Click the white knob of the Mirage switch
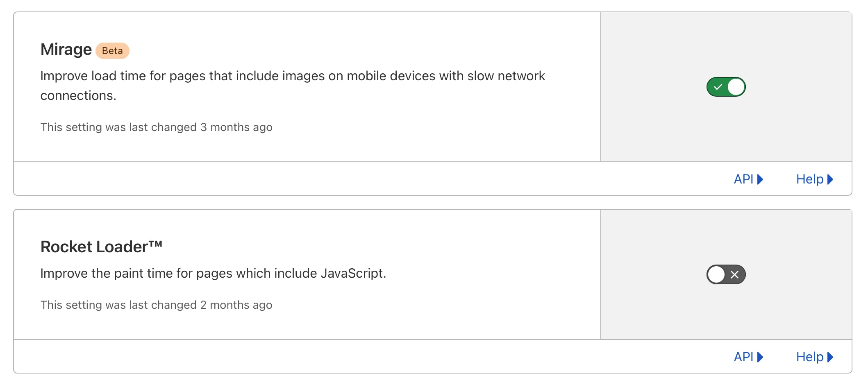The height and width of the screenshot is (385, 868). (x=736, y=87)
